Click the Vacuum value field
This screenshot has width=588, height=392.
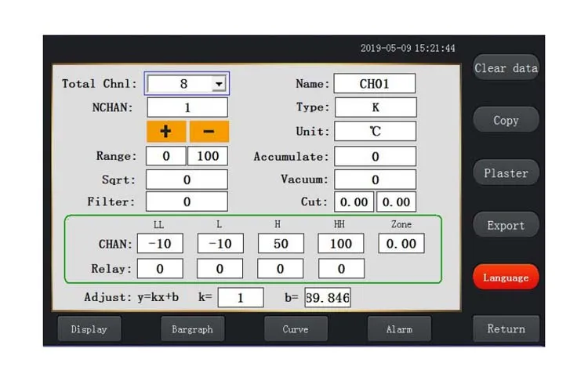pyautogui.click(x=375, y=180)
